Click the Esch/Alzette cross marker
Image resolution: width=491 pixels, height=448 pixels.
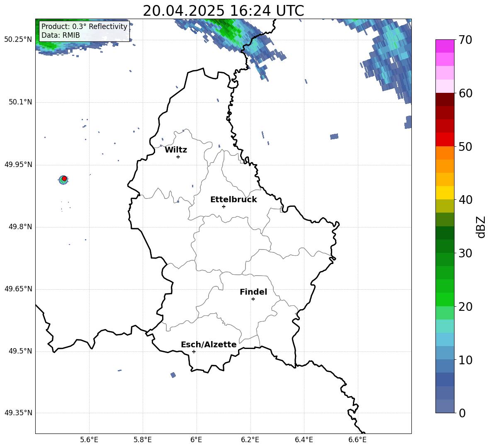[x=194, y=351]
